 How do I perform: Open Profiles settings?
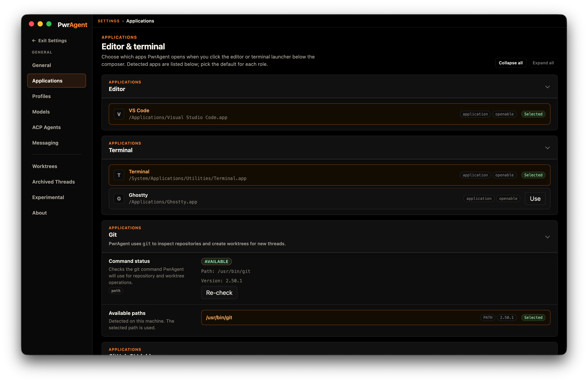pos(57,96)
